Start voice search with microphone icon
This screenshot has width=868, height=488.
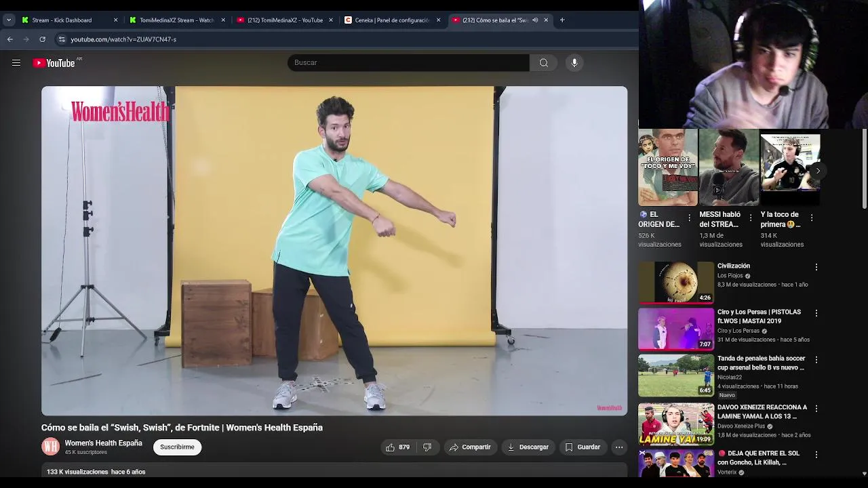(574, 63)
